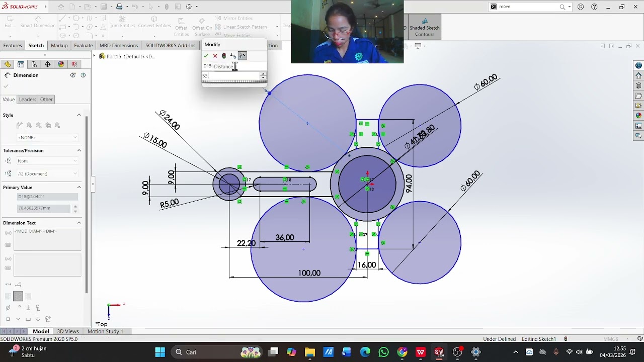644x362 pixels.
Task: Click the Smart Dimension tool
Action: tap(38, 22)
